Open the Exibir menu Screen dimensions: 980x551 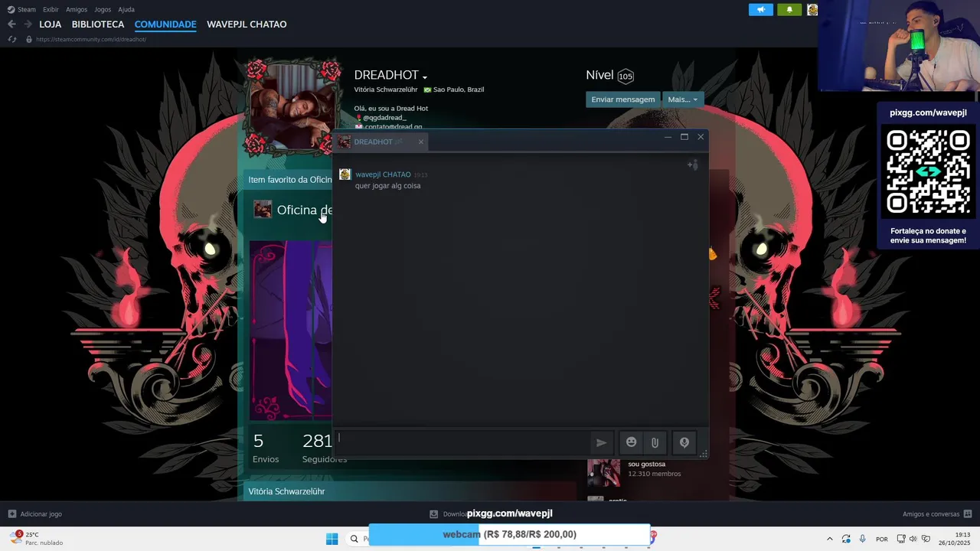pos(51,9)
